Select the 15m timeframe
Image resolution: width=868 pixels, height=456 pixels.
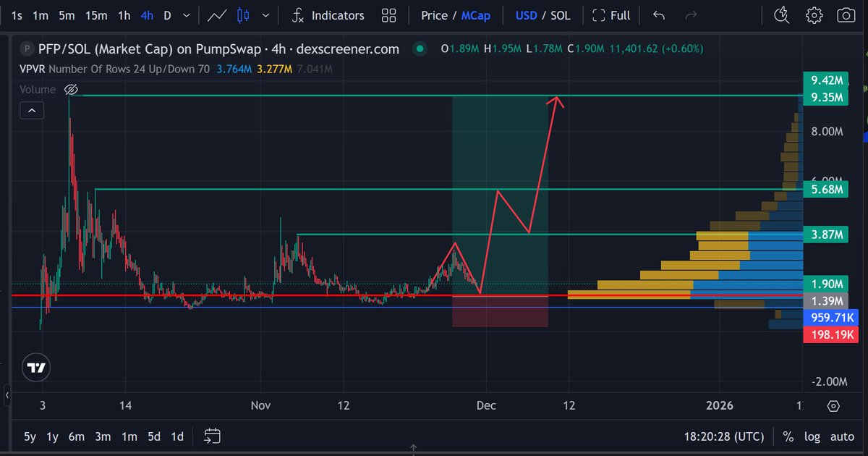coord(96,15)
